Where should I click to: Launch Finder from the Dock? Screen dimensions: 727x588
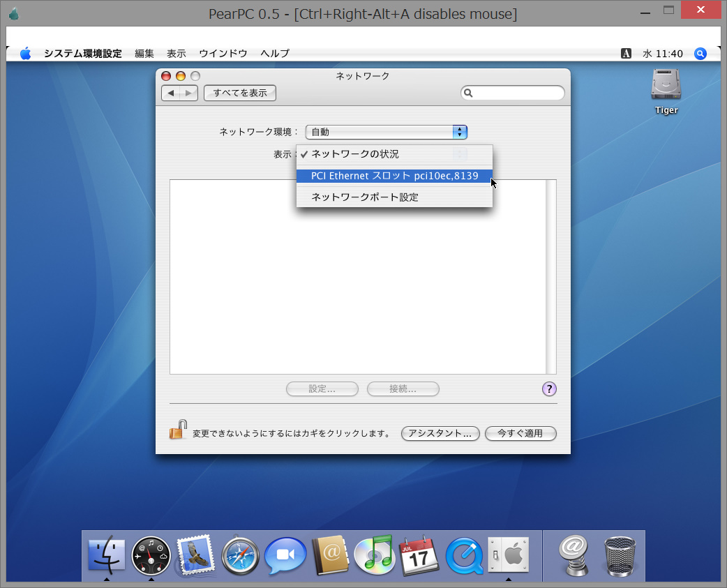pyautogui.click(x=107, y=555)
